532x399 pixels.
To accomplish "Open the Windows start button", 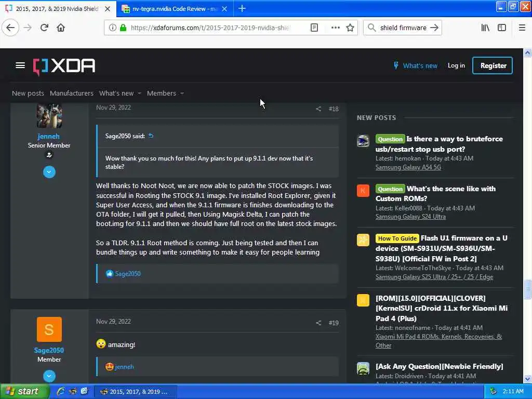I will coord(24,392).
